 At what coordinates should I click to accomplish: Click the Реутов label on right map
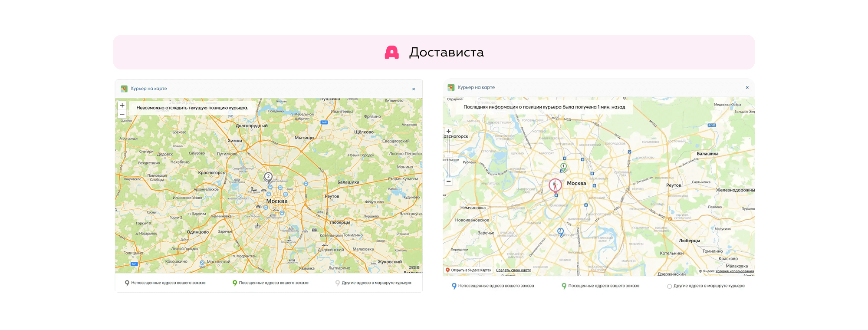click(674, 185)
